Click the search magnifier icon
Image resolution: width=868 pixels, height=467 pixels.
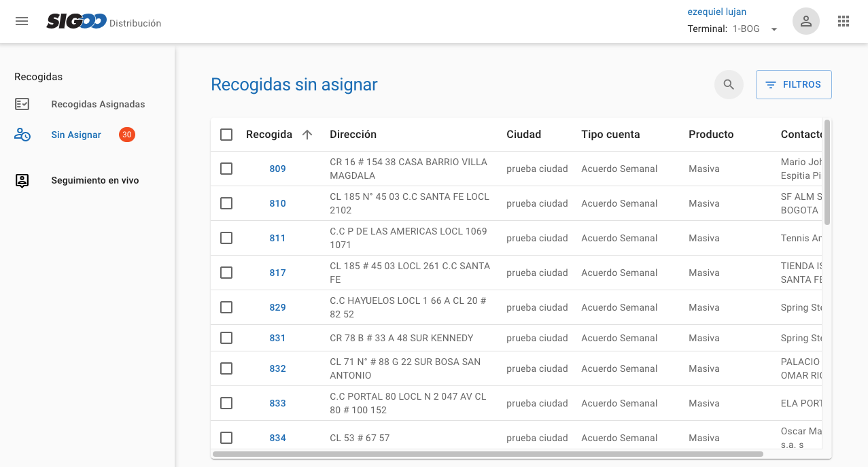click(x=729, y=85)
